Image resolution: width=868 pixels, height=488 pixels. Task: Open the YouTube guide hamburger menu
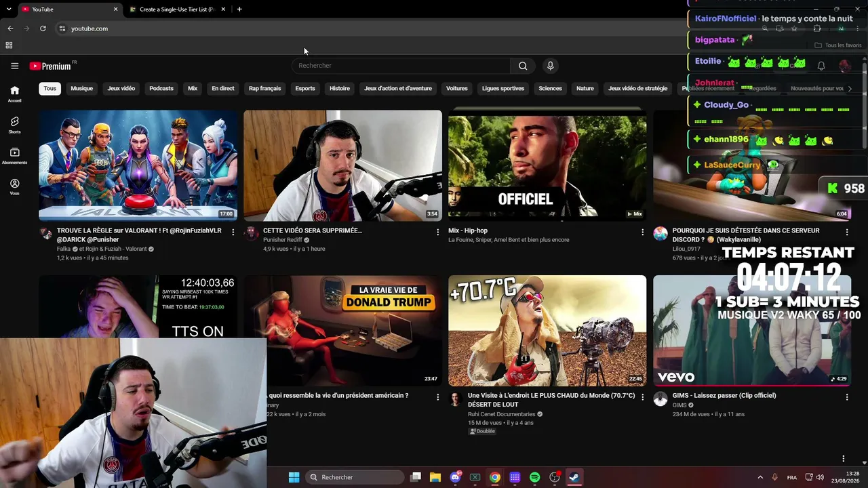click(x=14, y=66)
